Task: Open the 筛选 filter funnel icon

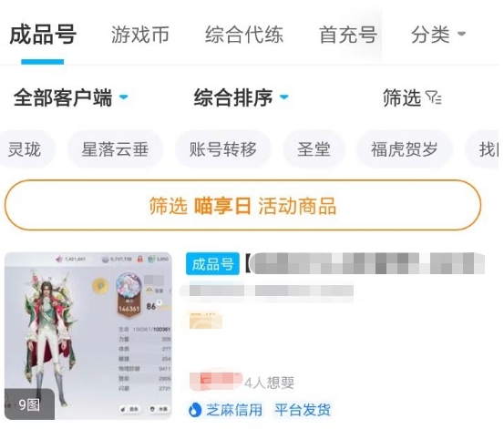Action: point(433,97)
